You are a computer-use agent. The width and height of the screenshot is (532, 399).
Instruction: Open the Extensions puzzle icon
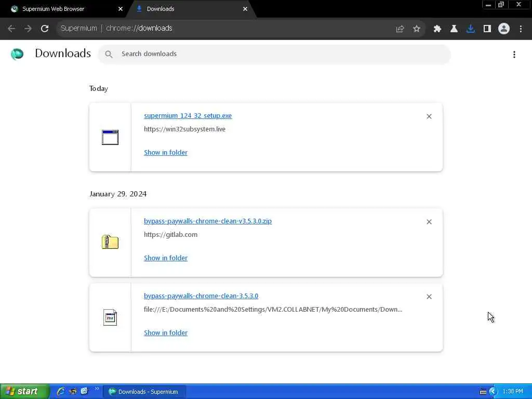coord(437,29)
